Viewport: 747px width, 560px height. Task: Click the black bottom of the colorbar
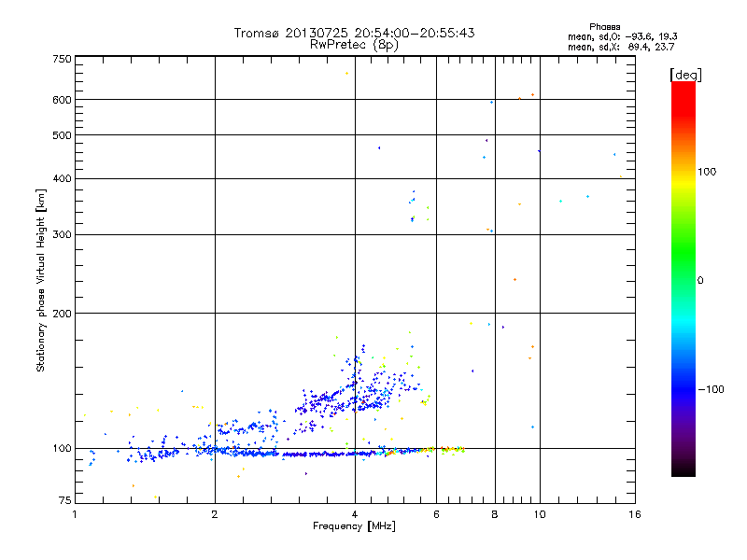coord(684,469)
